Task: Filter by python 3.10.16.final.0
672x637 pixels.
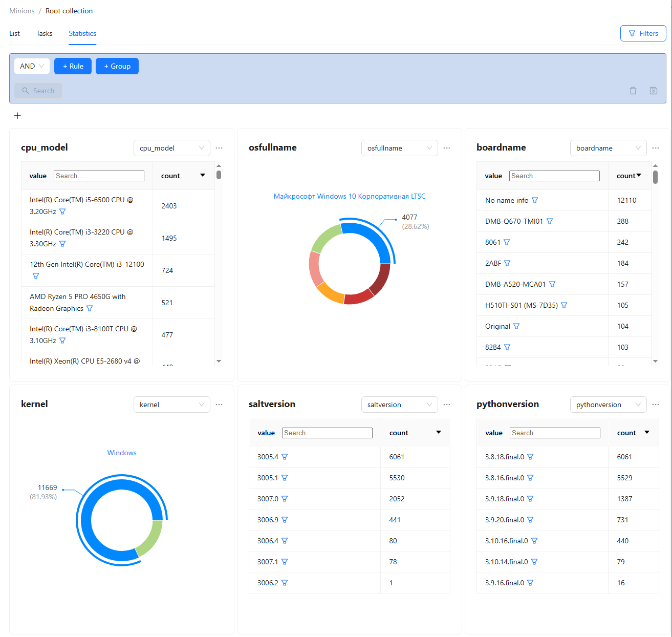Action: click(x=534, y=541)
